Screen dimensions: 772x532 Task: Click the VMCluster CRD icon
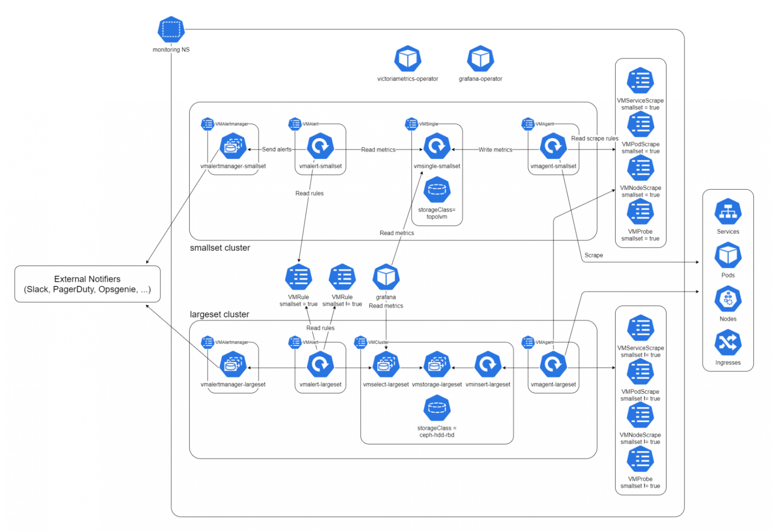tap(361, 342)
